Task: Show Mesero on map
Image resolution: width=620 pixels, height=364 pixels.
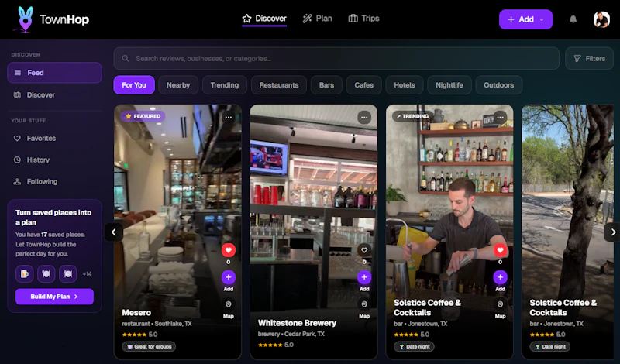Action: pos(229,304)
